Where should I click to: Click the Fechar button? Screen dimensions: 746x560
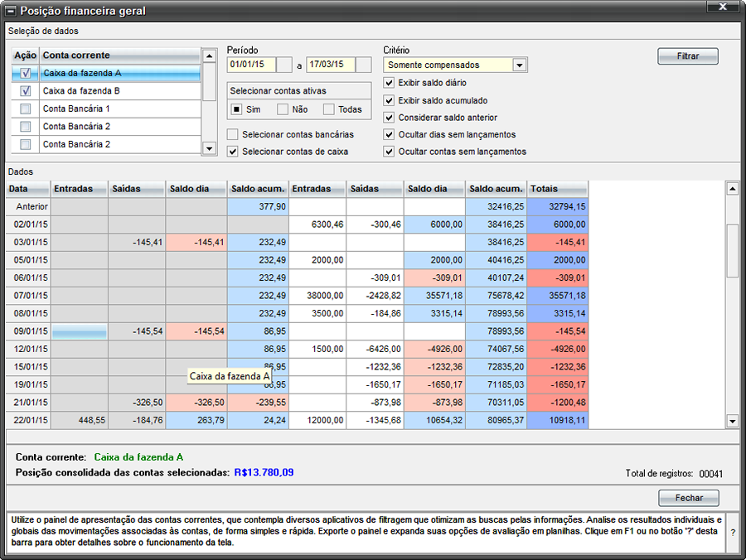point(689,498)
